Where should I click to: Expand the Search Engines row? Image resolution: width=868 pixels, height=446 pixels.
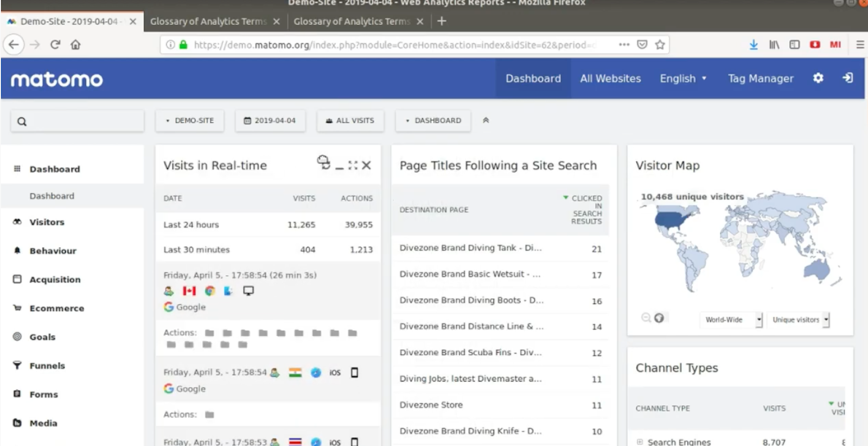click(x=640, y=442)
